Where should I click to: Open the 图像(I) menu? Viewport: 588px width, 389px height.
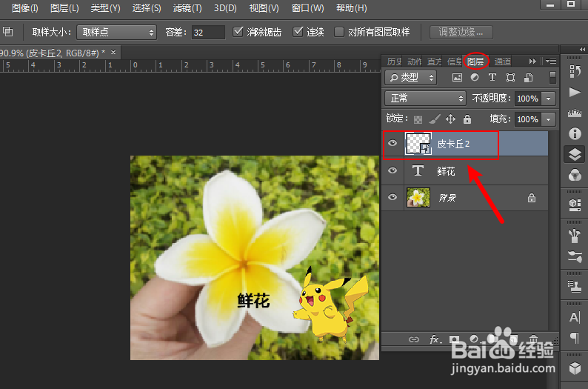coord(24,8)
